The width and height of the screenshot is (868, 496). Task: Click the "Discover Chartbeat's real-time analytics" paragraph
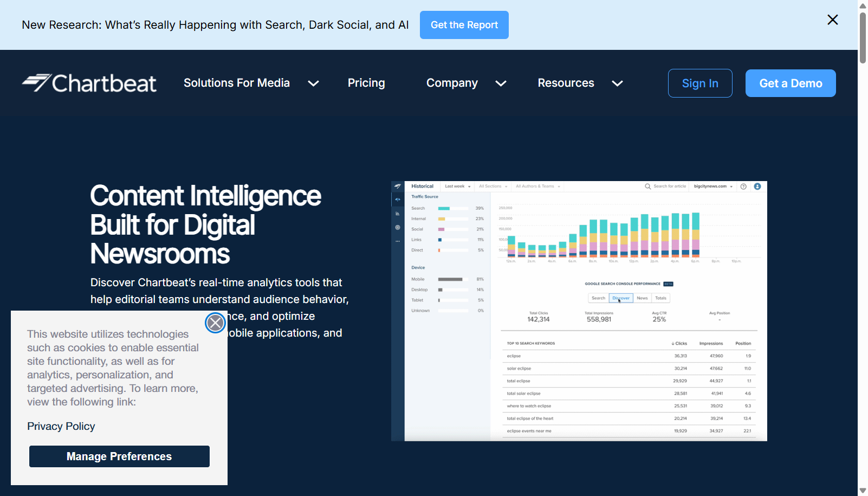pyautogui.click(x=219, y=307)
